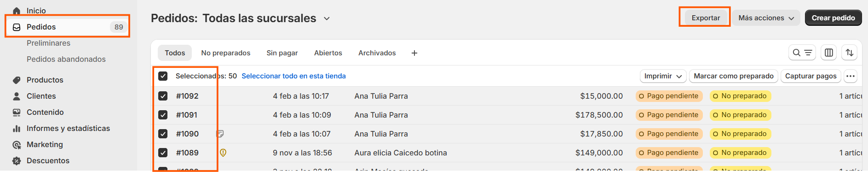Switch to the Sin pagar tab
The image size is (868, 172).
[282, 53]
